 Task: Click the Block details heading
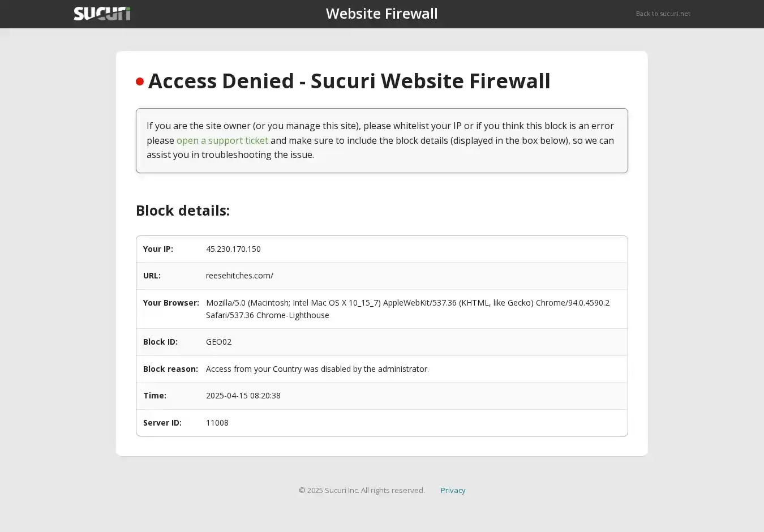click(x=183, y=211)
